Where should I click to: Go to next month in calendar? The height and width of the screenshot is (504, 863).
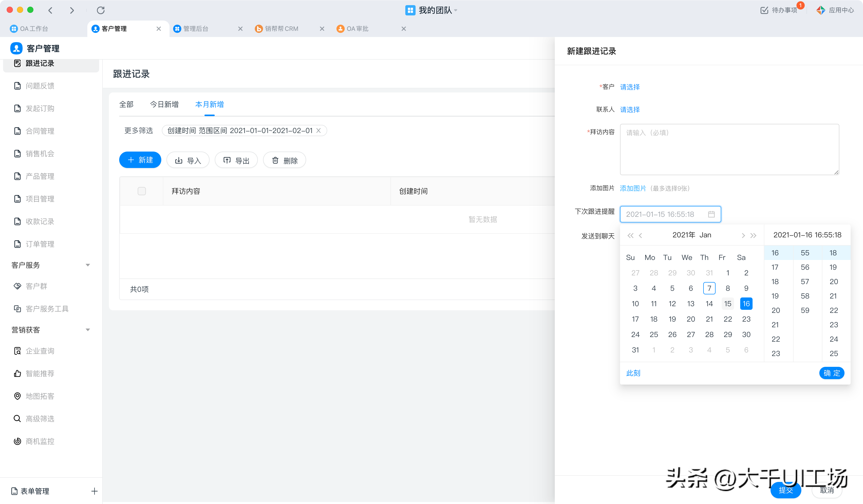tap(743, 235)
